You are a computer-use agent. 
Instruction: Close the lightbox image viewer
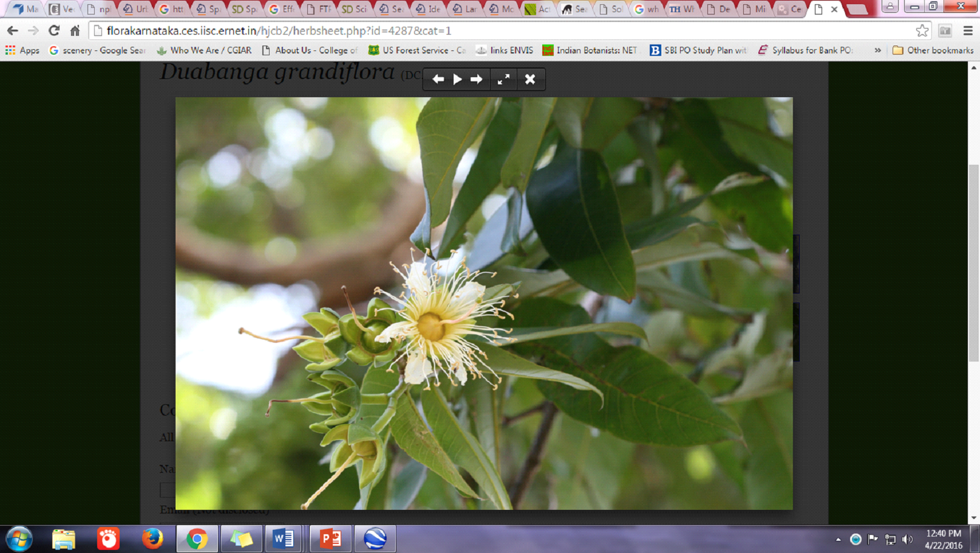pos(530,80)
